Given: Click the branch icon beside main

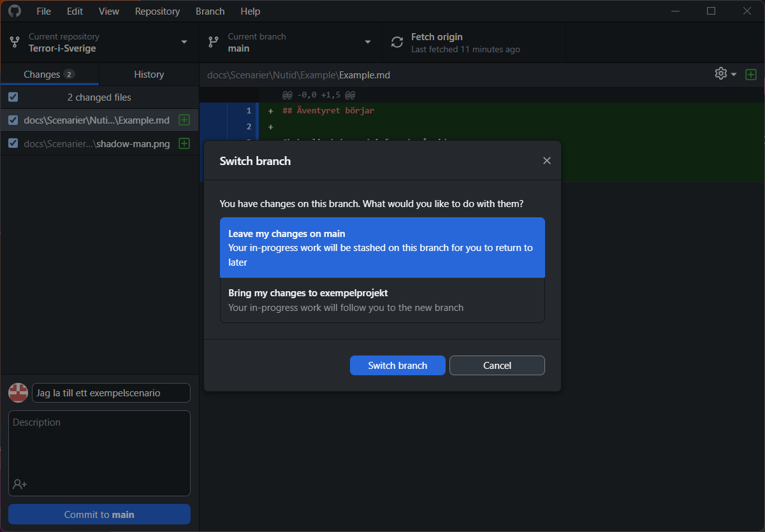Looking at the screenshot, I should click(x=214, y=42).
